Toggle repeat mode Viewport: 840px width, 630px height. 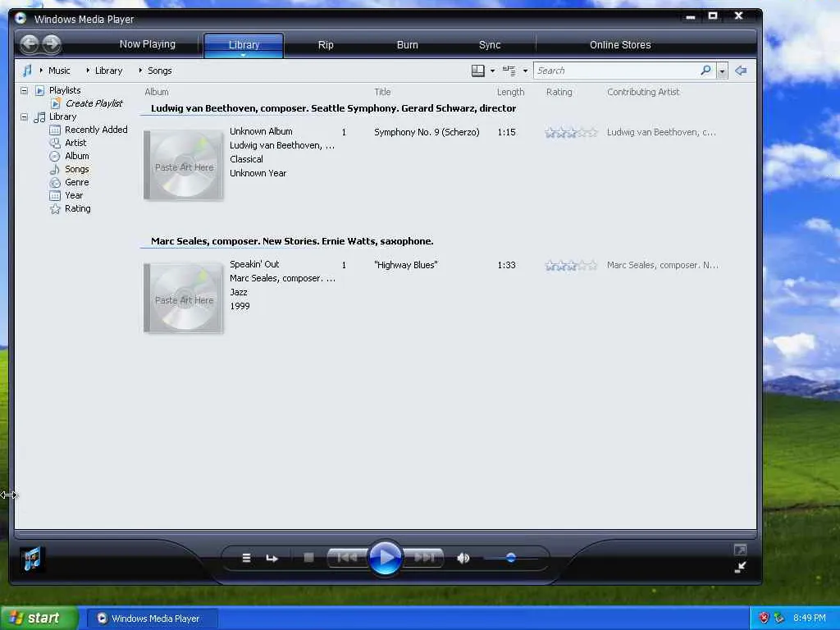[272, 558]
